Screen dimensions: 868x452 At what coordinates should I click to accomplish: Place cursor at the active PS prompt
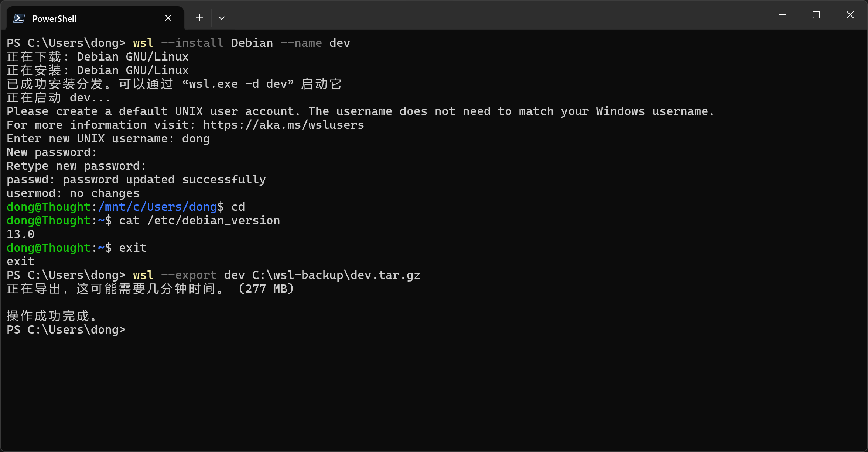(134, 329)
